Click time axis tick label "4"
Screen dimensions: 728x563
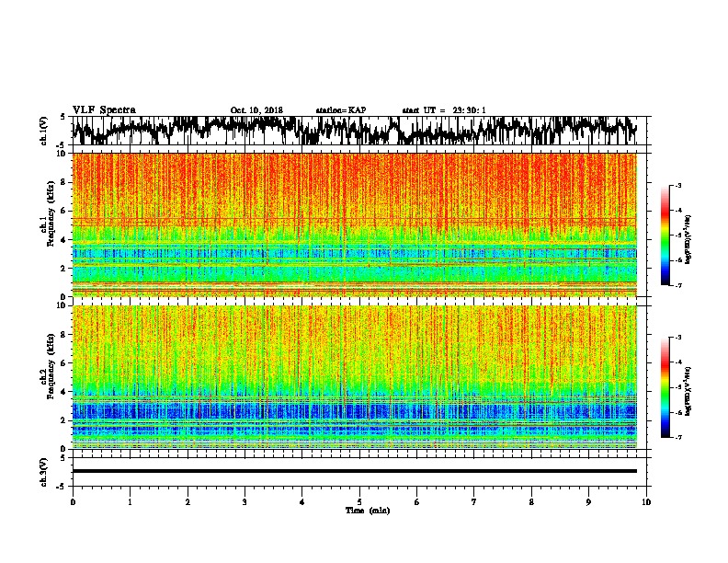[302, 502]
